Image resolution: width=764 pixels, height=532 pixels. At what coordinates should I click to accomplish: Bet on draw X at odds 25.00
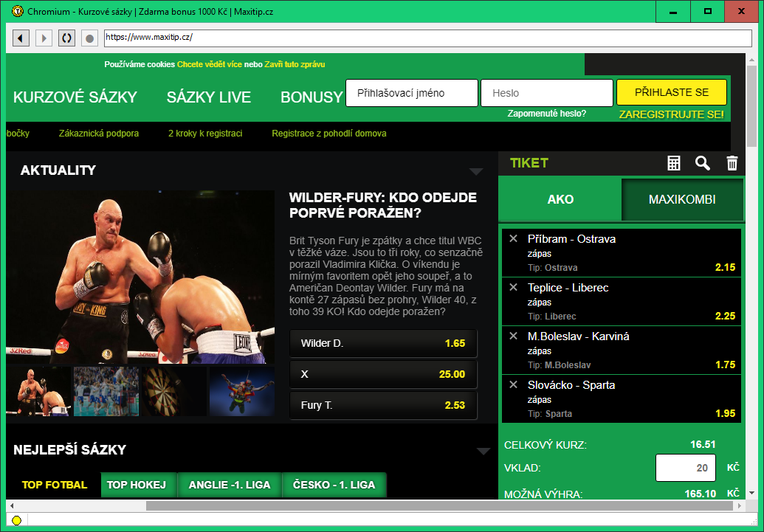pos(383,374)
